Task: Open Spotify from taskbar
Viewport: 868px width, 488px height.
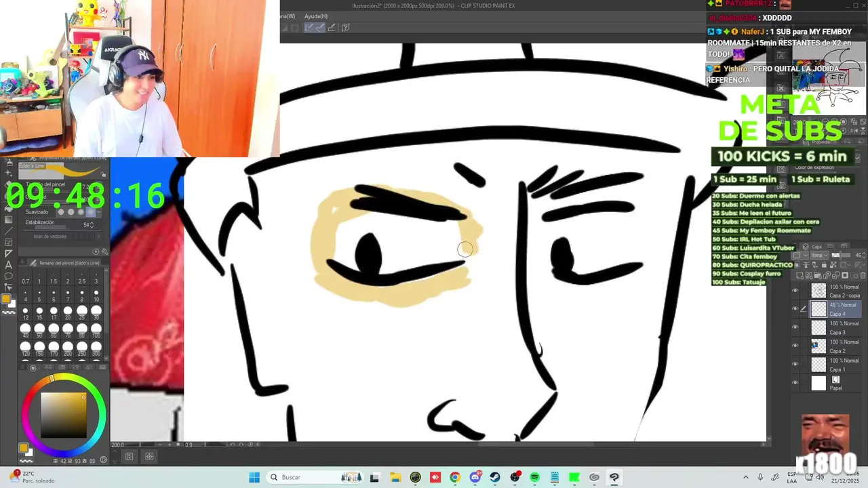Action: point(535,477)
